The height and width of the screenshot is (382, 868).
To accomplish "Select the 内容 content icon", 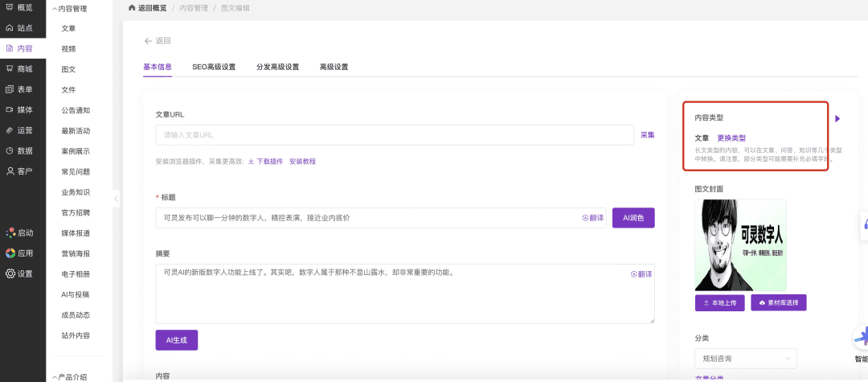I will [x=10, y=49].
